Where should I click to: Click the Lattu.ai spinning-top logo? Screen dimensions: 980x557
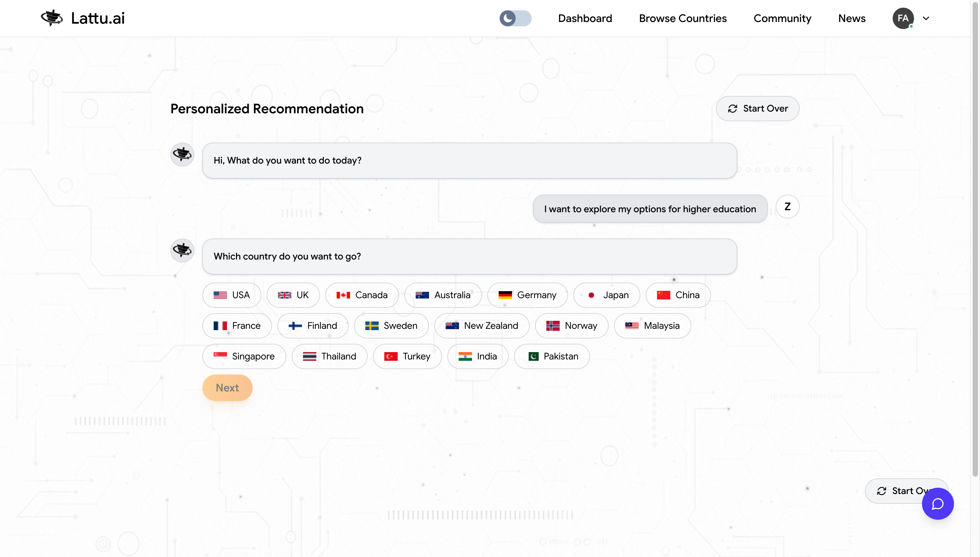click(52, 18)
